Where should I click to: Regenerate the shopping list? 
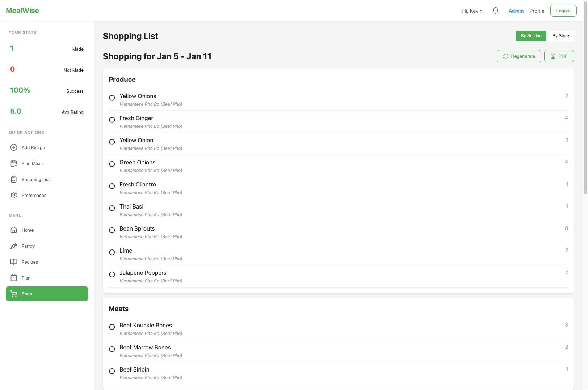519,56
